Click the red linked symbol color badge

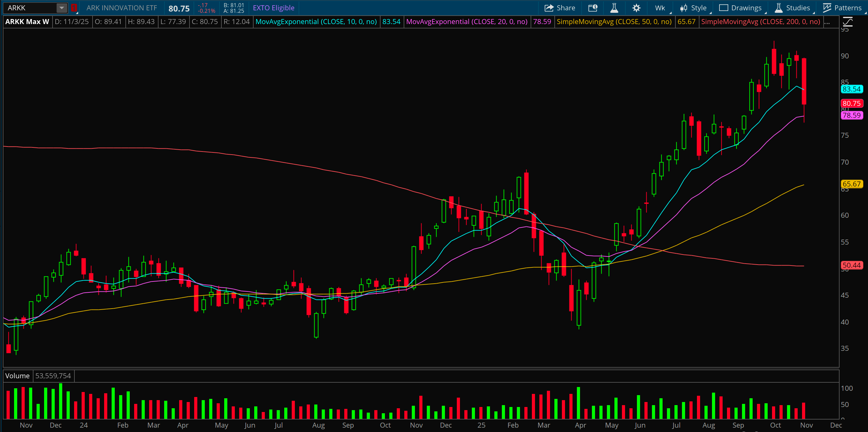[74, 8]
